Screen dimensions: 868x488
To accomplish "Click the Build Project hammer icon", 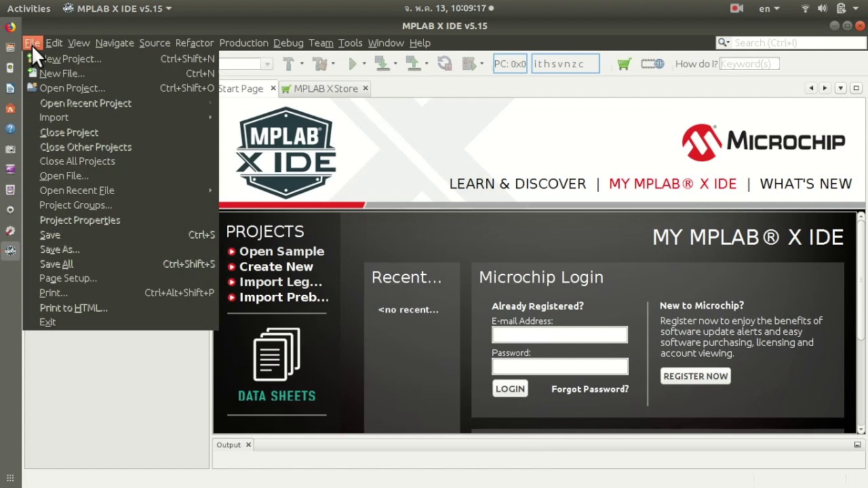I will point(288,64).
